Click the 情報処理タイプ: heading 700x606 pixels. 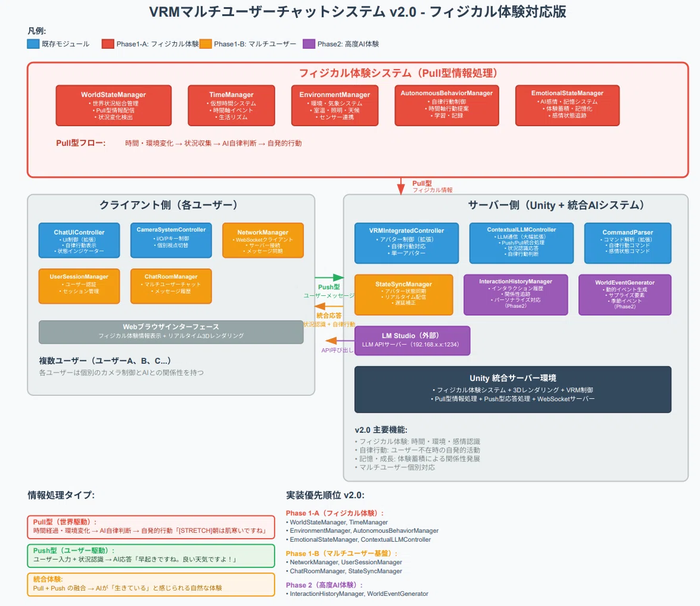[61, 495]
